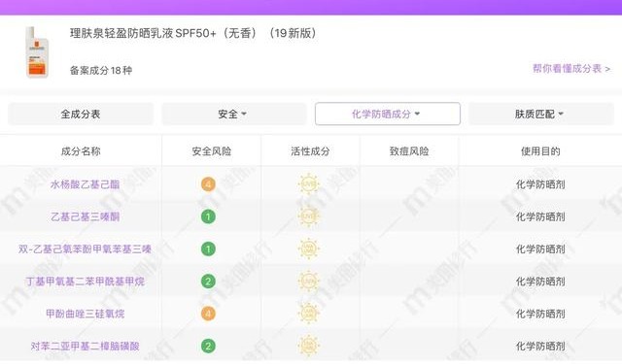
Task: Click sun UV icon in 双-乙基己氧苯酚甲氧苯基三嗪 row
Action: click(309, 248)
